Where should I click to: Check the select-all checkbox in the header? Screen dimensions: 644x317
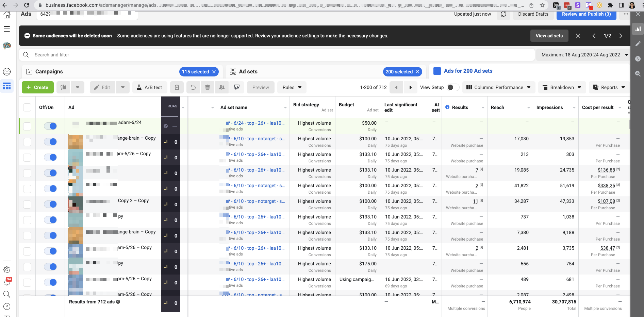click(x=27, y=107)
